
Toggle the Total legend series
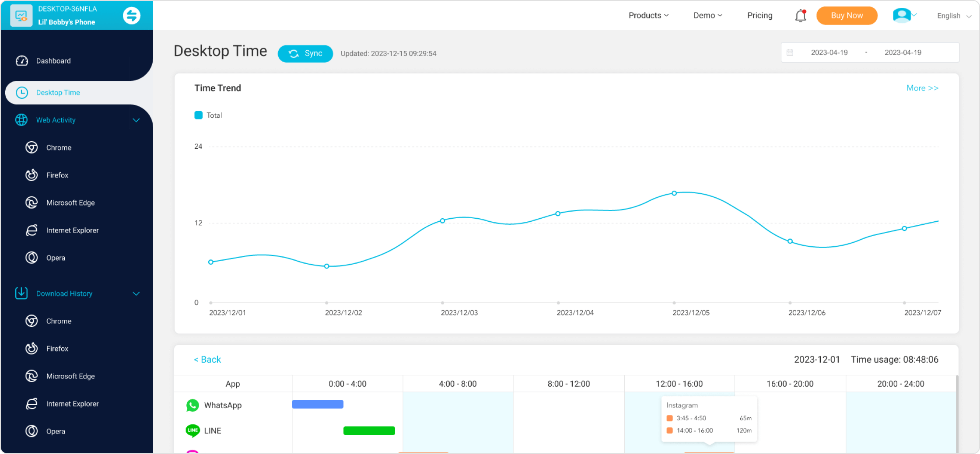click(x=208, y=115)
